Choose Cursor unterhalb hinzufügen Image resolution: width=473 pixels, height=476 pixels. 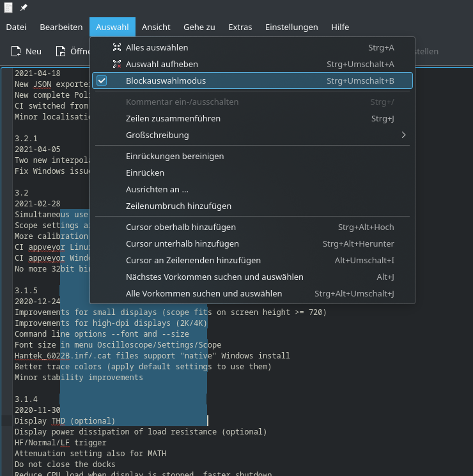252,244
